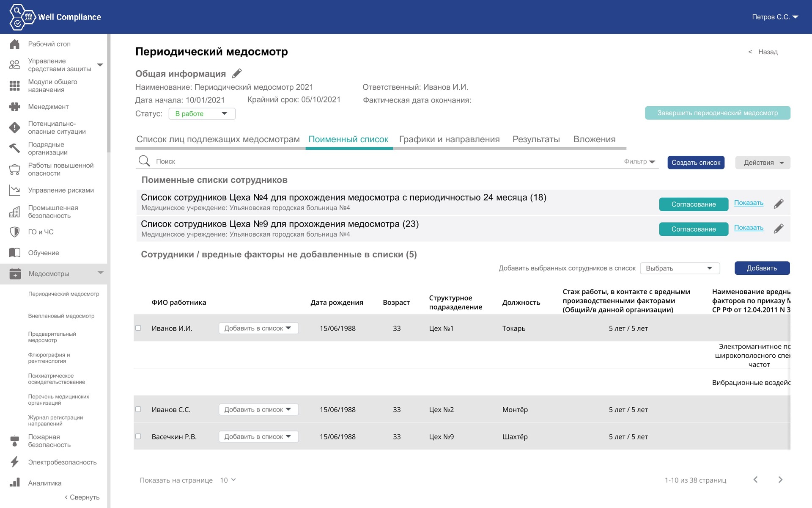This screenshot has width=812, height=508.
Task: Edit Общая информация with pencil icon
Action: click(x=237, y=73)
